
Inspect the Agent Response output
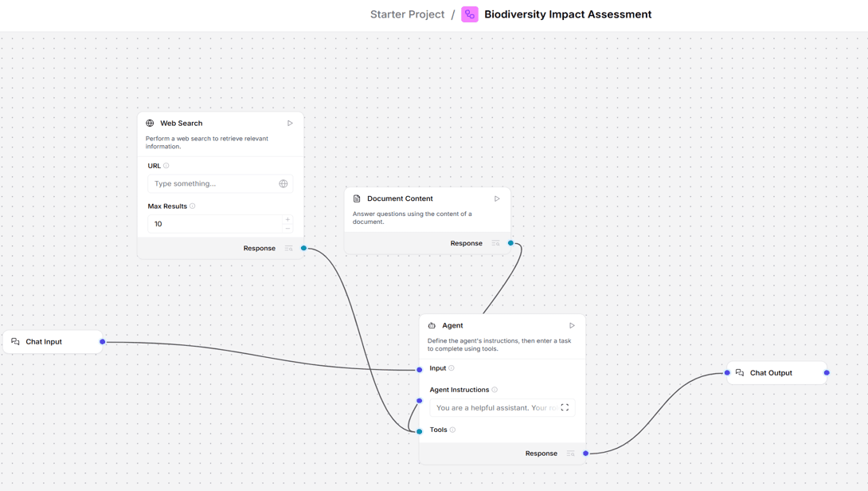(570, 453)
